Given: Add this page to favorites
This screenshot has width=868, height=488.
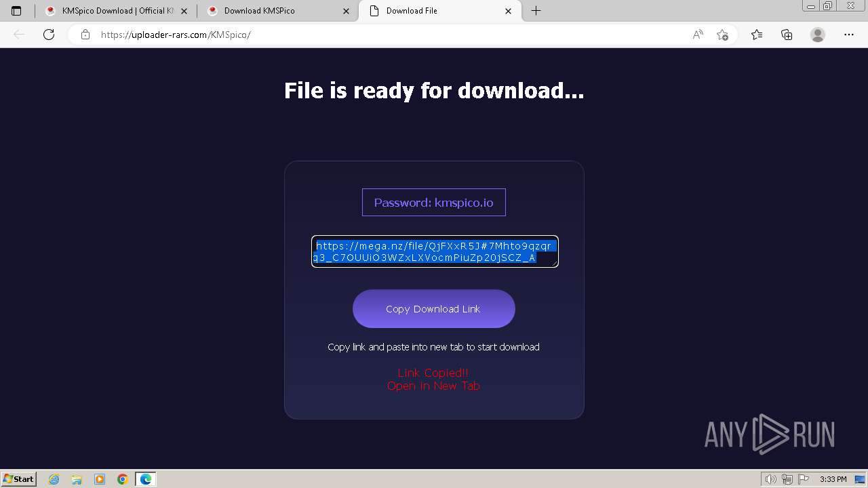Looking at the screenshot, I should click(x=722, y=35).
